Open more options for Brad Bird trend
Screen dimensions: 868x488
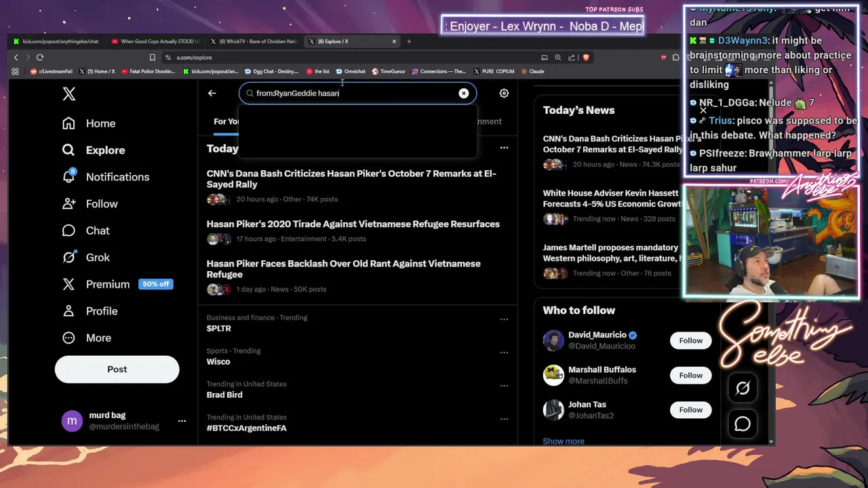click(x=504, y=386)
